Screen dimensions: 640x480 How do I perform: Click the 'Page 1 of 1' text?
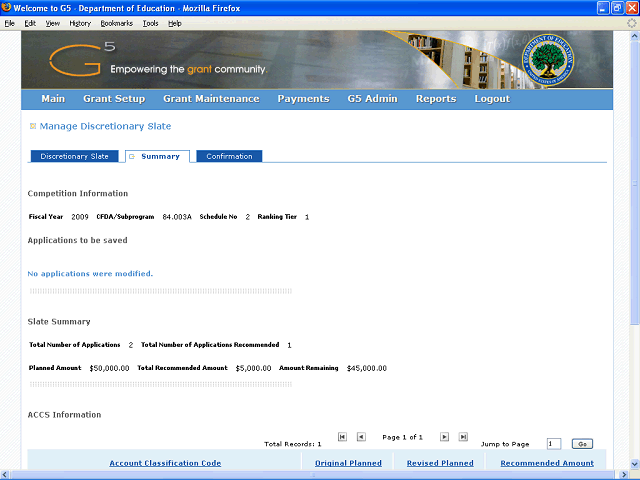click(x=402, y=437)
